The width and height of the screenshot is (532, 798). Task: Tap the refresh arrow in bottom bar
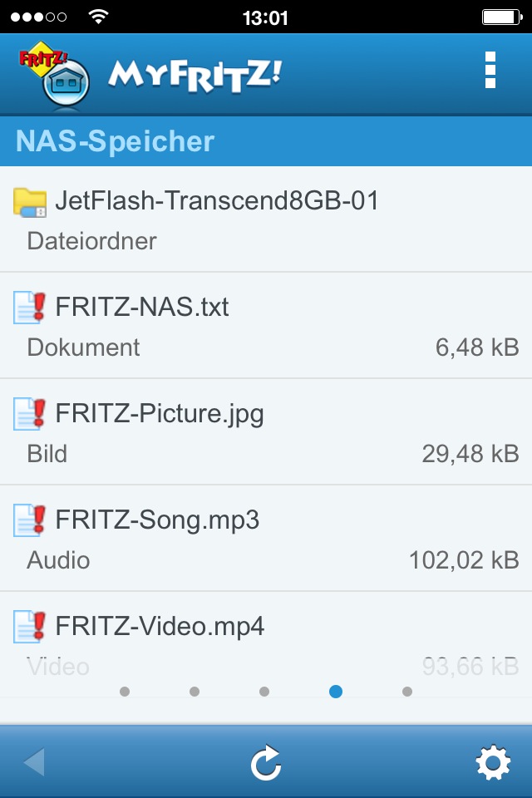[266, 762]
